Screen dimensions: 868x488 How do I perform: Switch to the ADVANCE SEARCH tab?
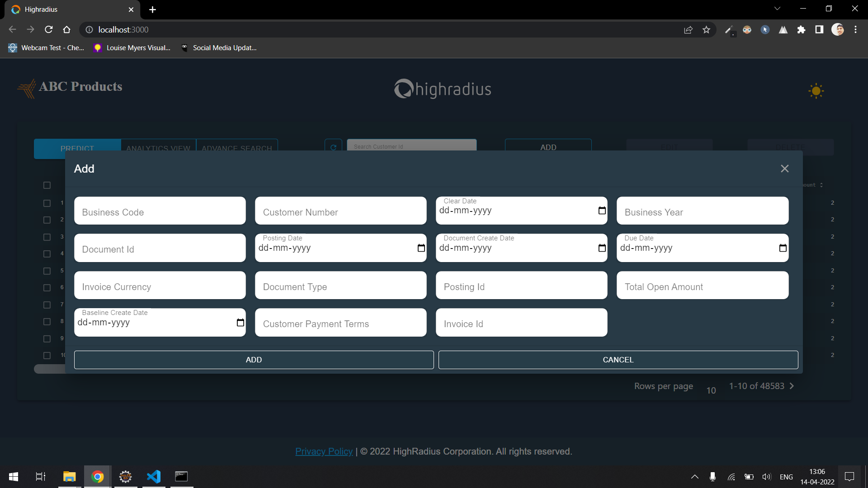point(237,148)
